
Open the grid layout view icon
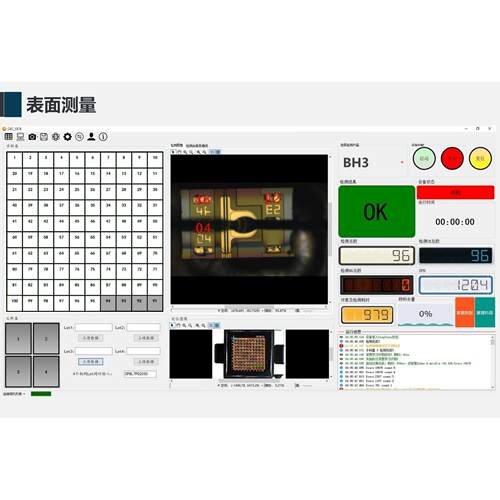pyautogui.click(x=9, y=136)
